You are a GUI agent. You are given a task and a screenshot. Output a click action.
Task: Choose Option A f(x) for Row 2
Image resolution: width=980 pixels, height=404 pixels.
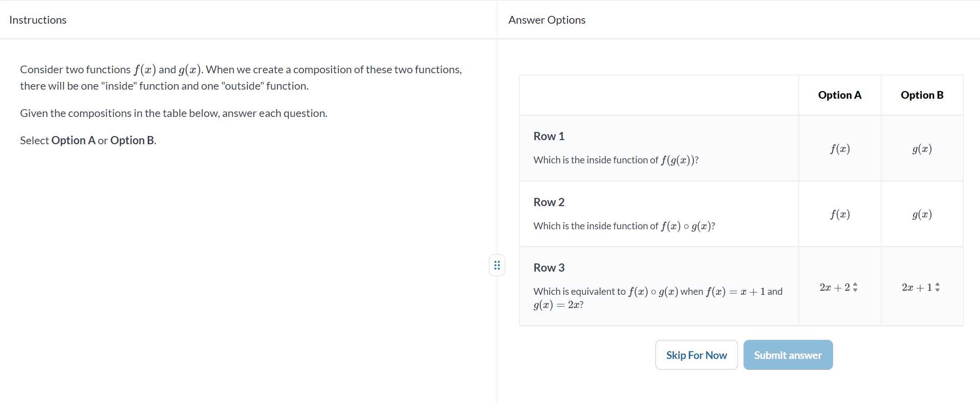coord(839,214)
